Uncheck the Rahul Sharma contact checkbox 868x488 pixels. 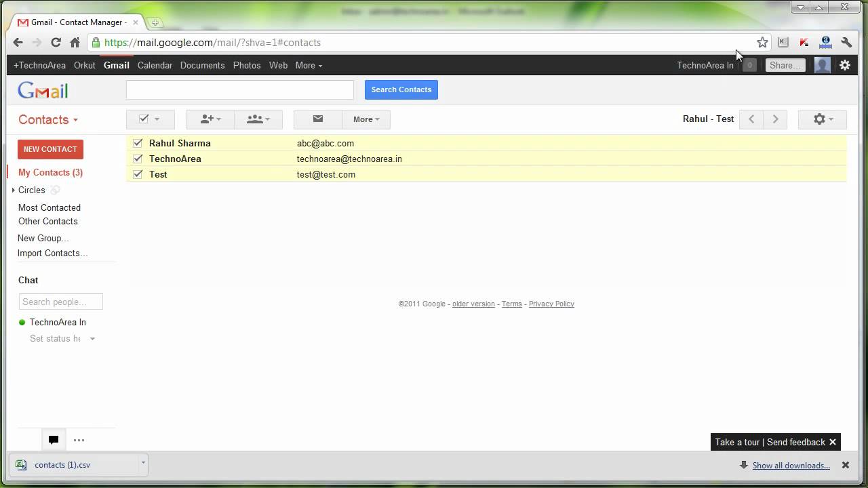(x=138, y=143)
